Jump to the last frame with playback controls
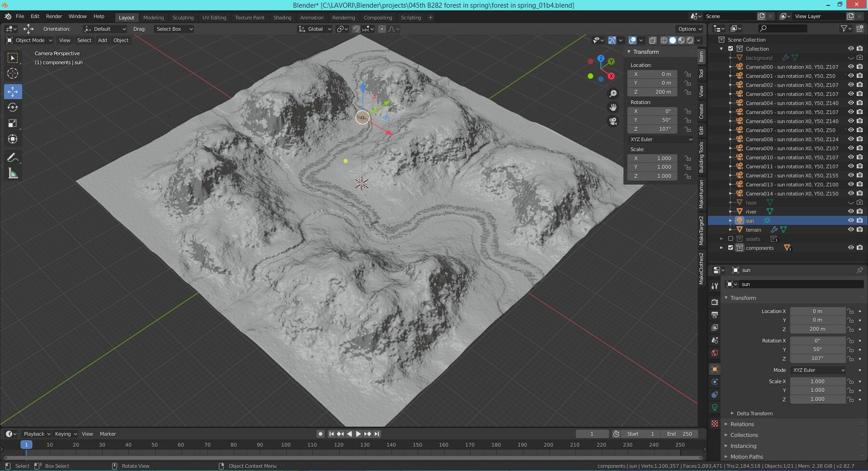Viewport: 868px width, 471px height. coord(377,433)
